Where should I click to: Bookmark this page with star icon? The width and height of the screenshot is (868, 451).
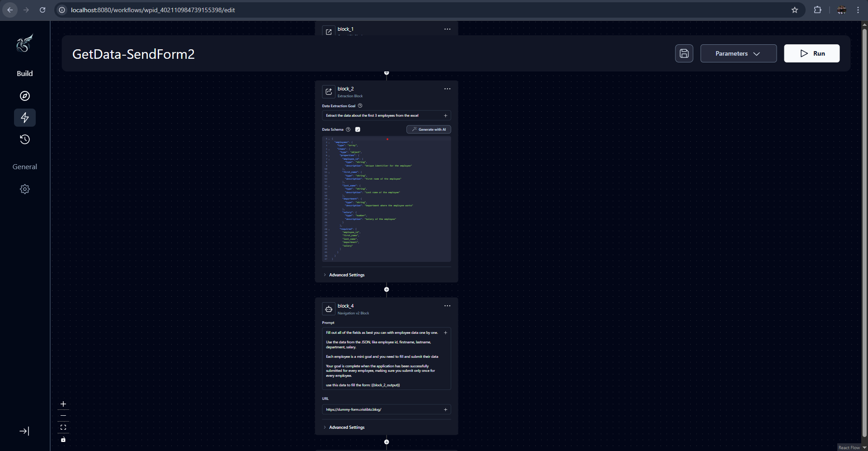pos(795,10)
